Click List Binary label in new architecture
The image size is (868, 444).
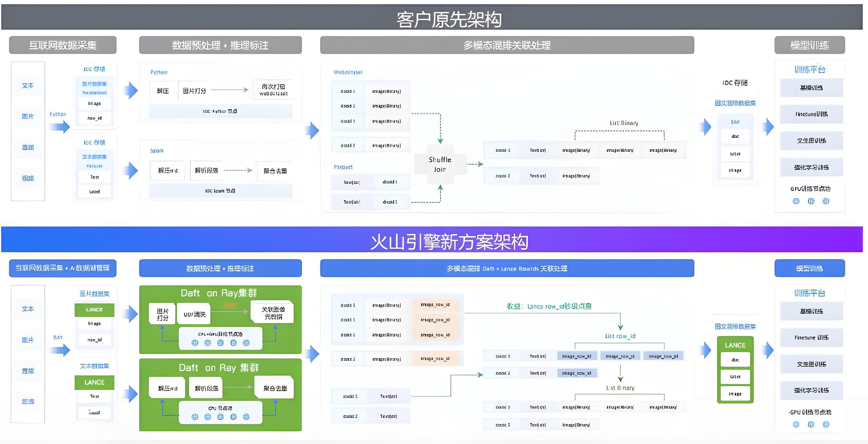point(620,388)
